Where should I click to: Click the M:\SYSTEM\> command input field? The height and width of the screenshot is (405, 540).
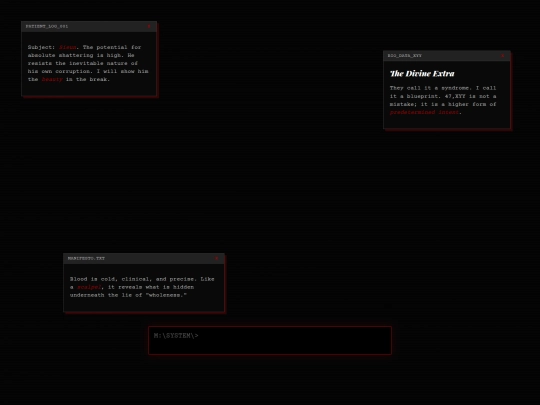(270, 340)
